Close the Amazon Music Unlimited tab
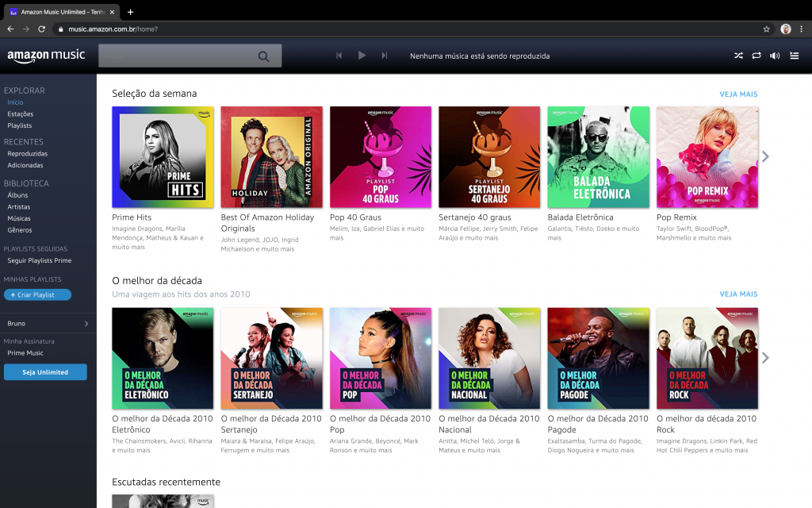 (112, 11)
